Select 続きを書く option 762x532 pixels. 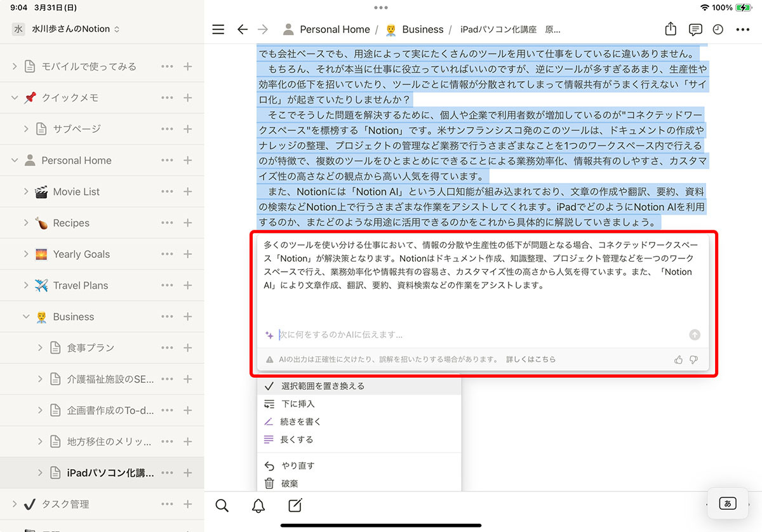359,422
